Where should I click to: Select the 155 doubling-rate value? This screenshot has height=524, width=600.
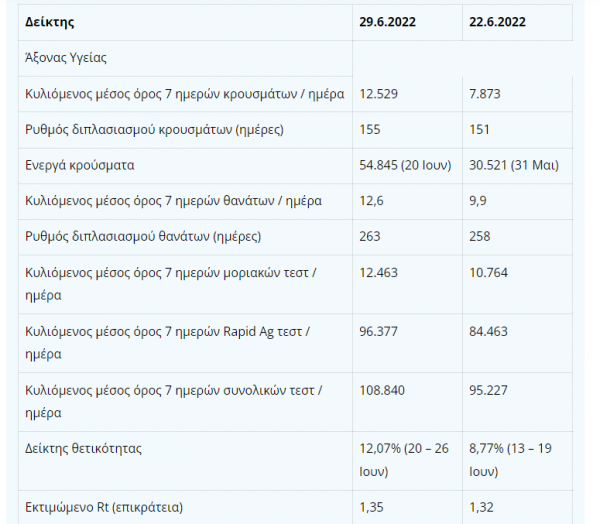[369, 130]
